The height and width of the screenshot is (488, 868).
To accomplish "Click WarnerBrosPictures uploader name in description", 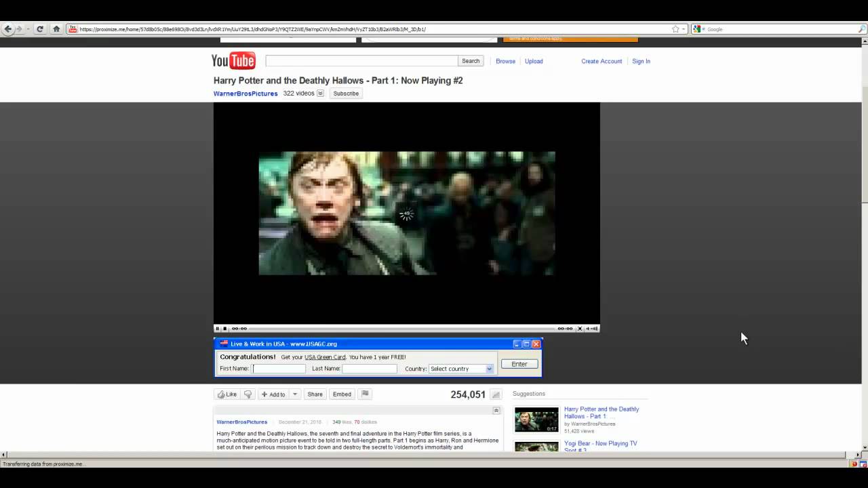I will click(242, 422).
